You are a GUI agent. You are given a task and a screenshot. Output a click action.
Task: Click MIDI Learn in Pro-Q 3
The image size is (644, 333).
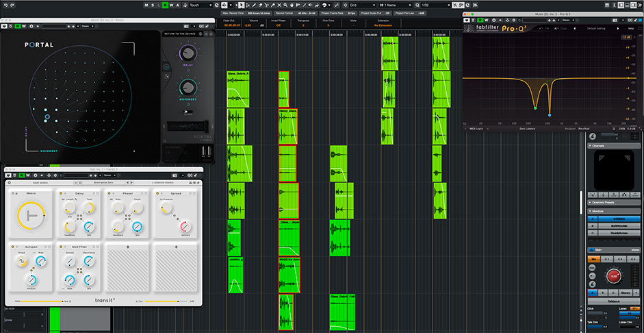tap(476, 128)
